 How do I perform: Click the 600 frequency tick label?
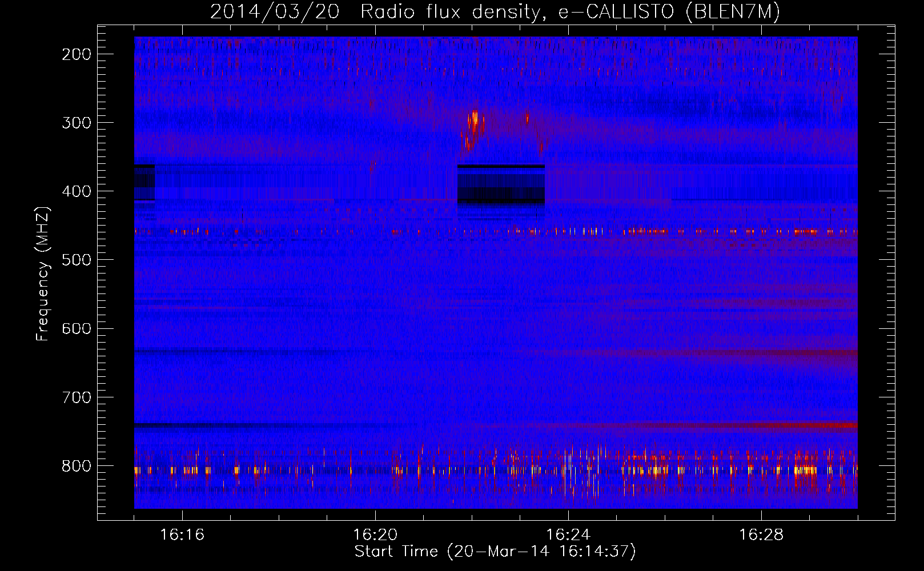(x=77, y=328)
